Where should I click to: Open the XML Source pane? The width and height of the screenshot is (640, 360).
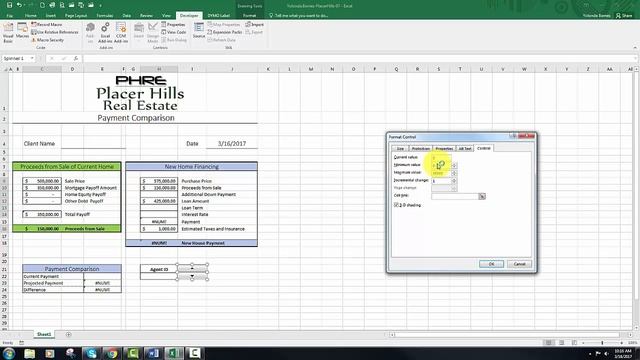[199, 31]
